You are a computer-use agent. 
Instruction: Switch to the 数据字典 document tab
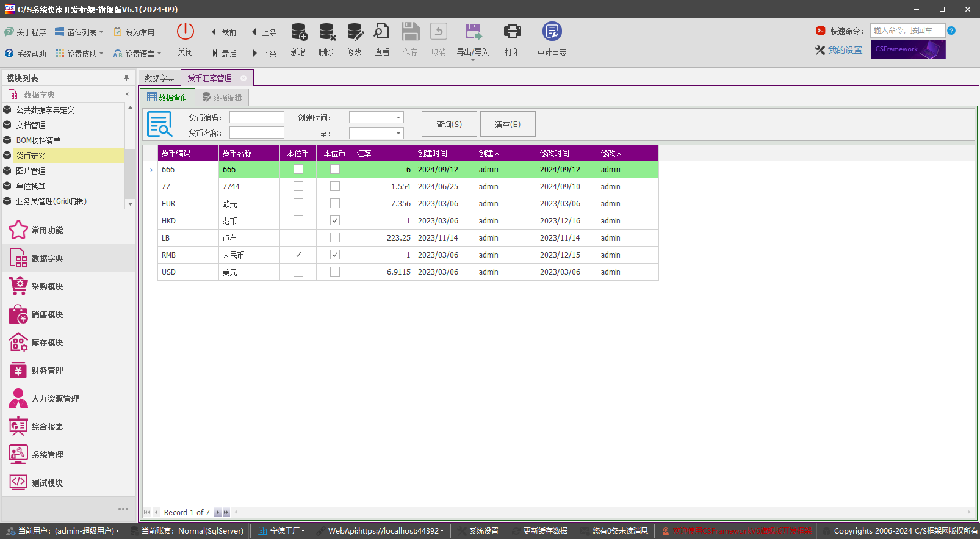[x=159, y=78]
